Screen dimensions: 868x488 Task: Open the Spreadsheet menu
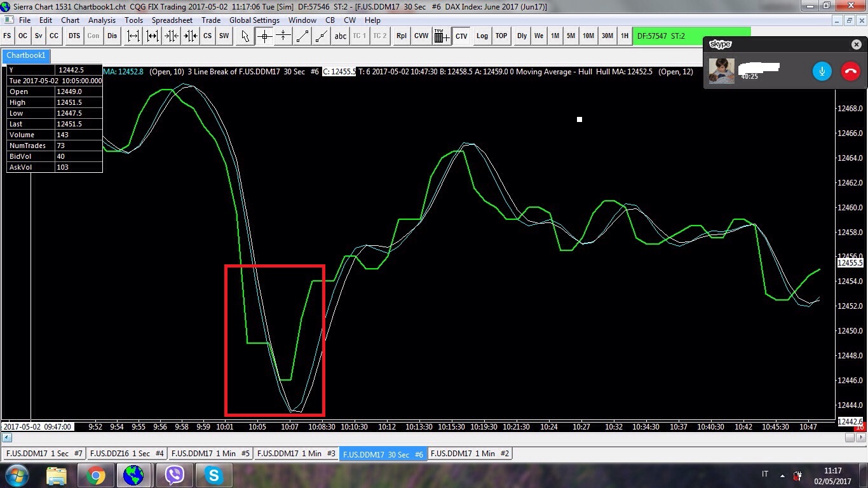coord(172,20)
